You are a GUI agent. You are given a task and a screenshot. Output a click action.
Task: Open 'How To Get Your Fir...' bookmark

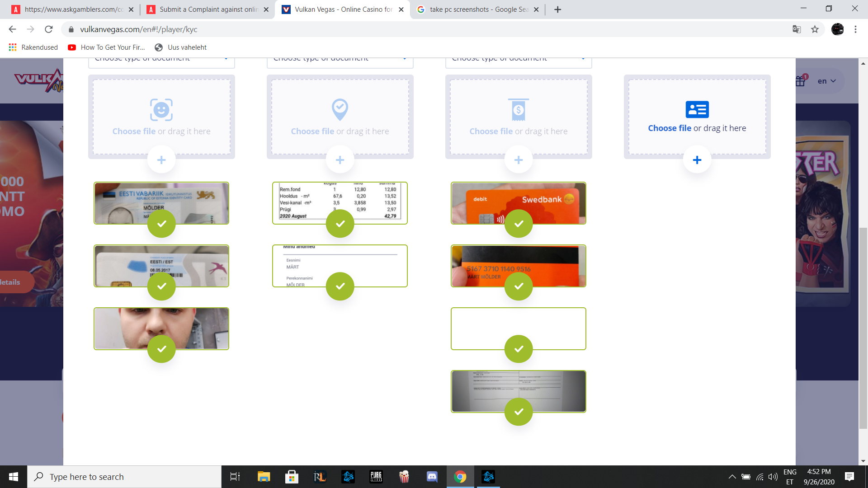point(107,47)
